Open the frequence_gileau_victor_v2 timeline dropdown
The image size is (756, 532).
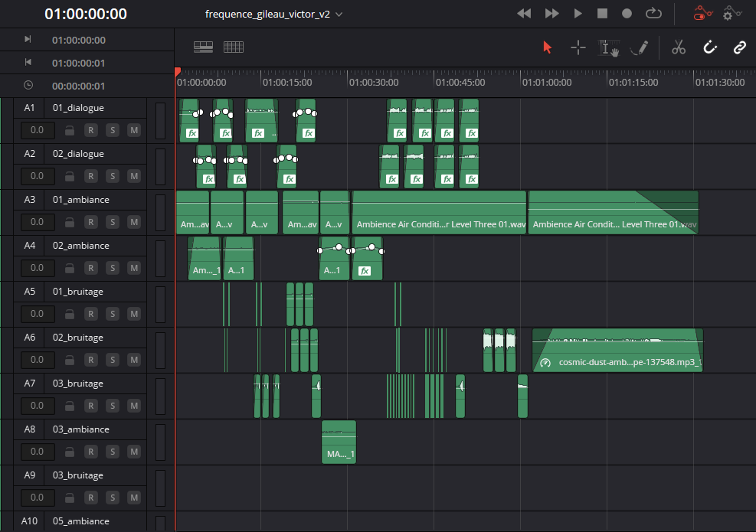pyautogui.click(x=339, y=15)
